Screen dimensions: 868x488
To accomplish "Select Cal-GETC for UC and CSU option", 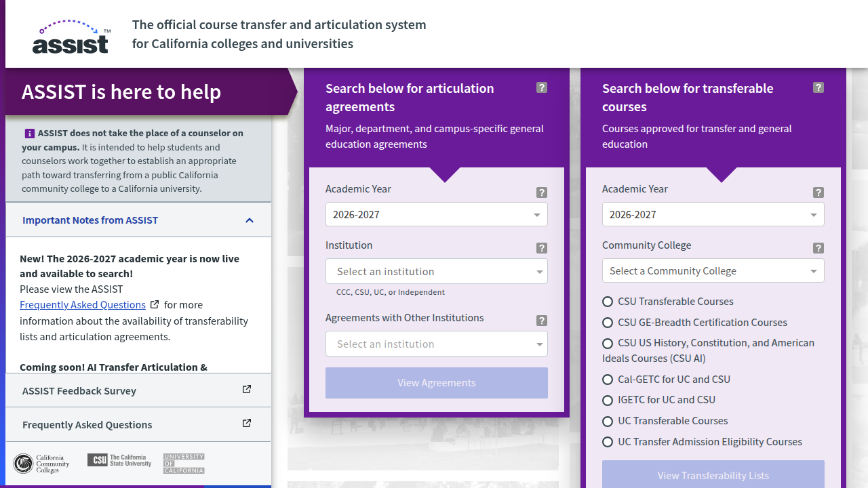I will (608, 380).
